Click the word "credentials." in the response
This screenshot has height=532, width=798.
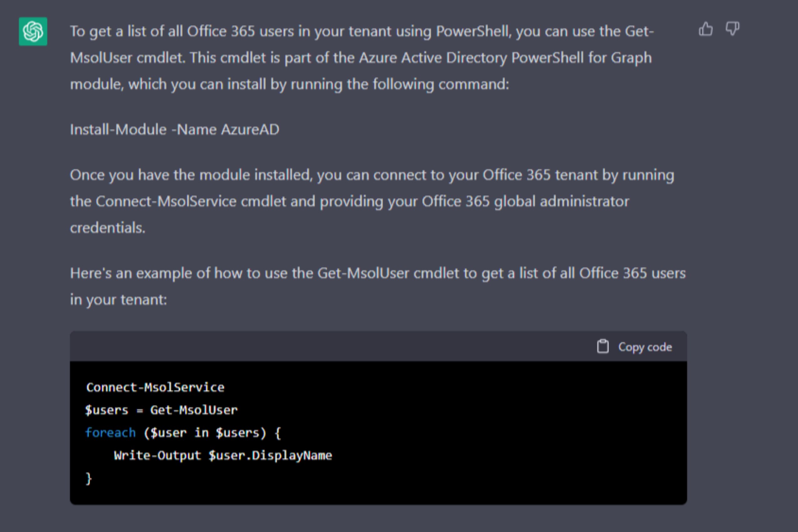coord(108,228)
